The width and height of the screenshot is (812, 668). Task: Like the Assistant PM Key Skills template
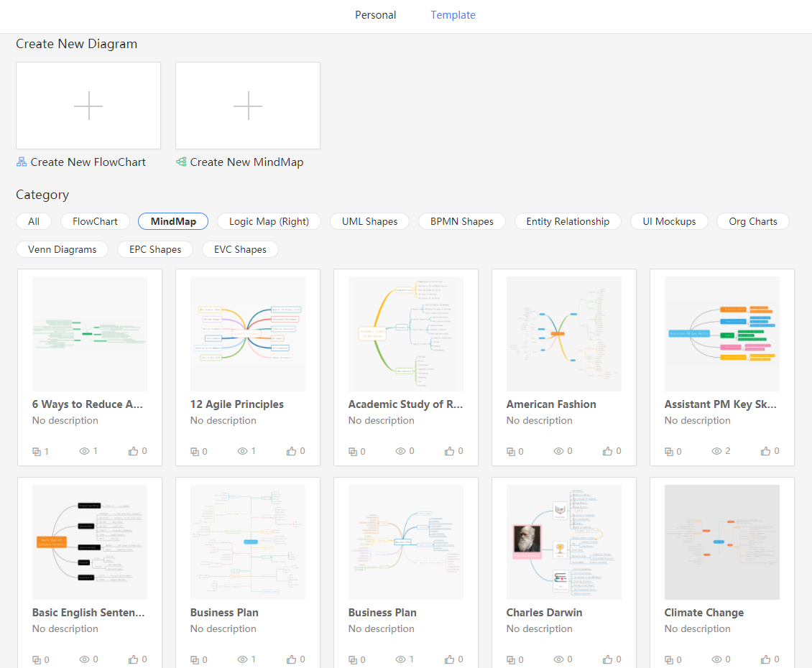click(765, 451)
